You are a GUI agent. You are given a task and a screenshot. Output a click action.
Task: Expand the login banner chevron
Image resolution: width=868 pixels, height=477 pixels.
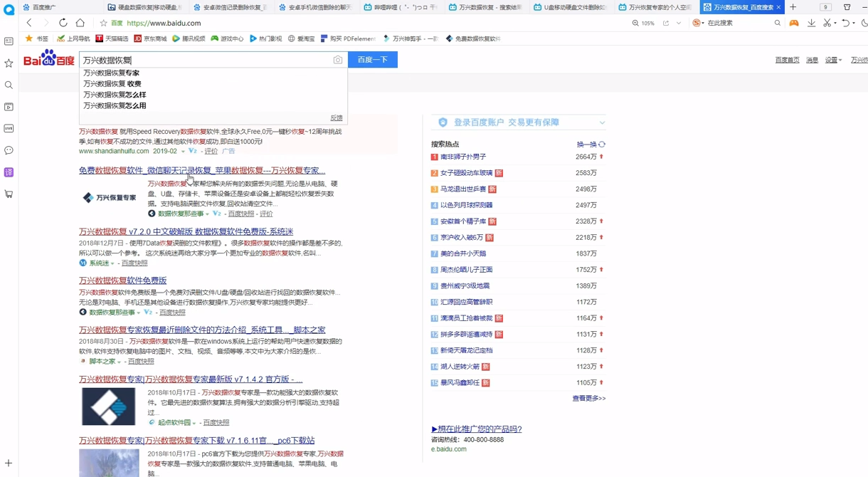[602, 122]
